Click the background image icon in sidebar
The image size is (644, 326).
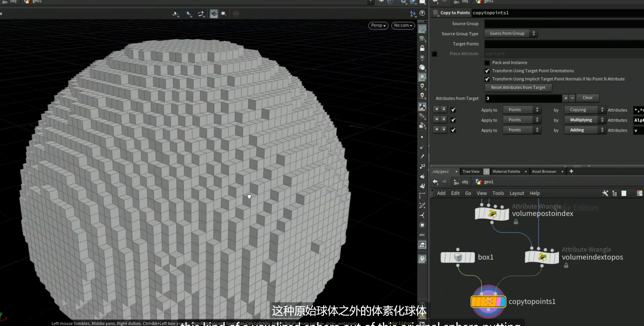pyautogui.click(x=422, y=245)
